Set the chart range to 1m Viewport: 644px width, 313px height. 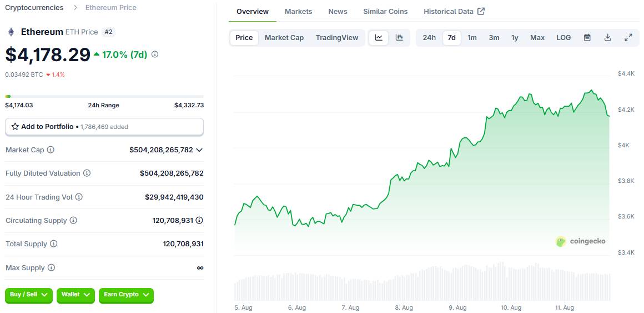point(472,38)
